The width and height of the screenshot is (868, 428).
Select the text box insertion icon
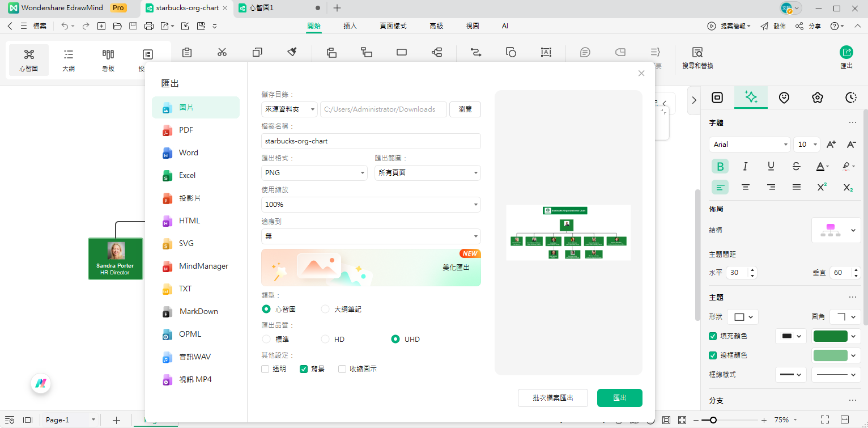(546, 52)
